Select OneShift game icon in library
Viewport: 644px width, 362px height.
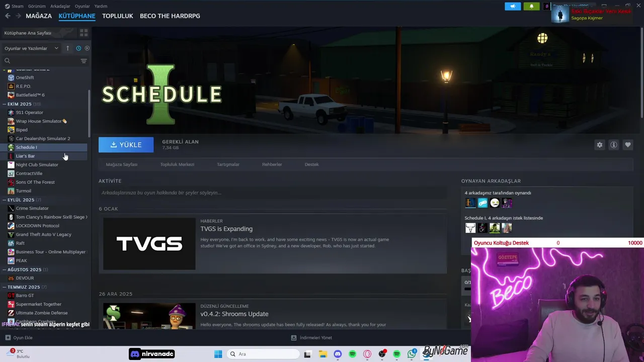[x=11, y=77]
